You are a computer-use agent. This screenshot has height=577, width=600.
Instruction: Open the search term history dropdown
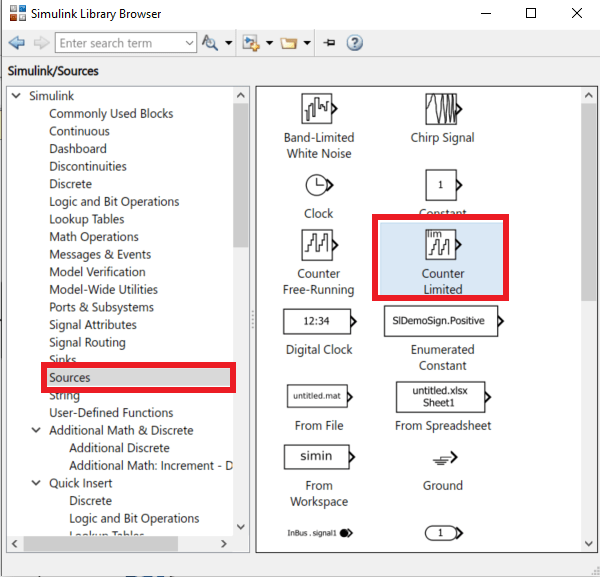click(189, 43)
